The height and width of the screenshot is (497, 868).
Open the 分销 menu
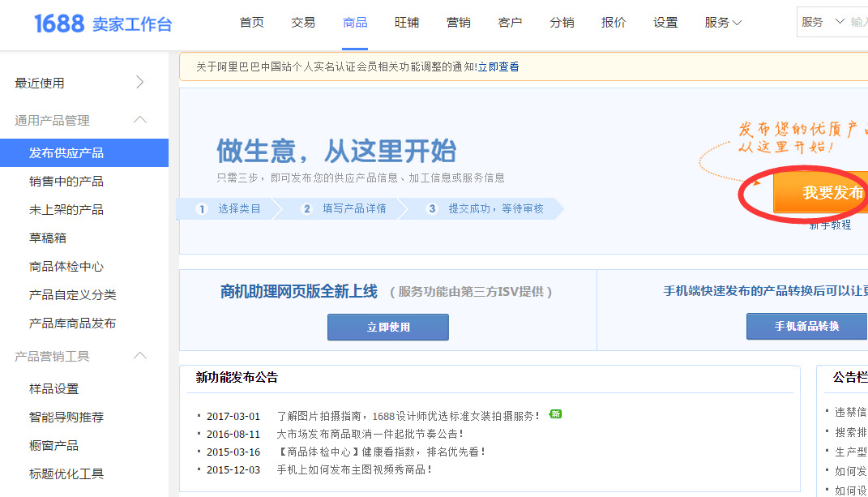pos(562,23)
